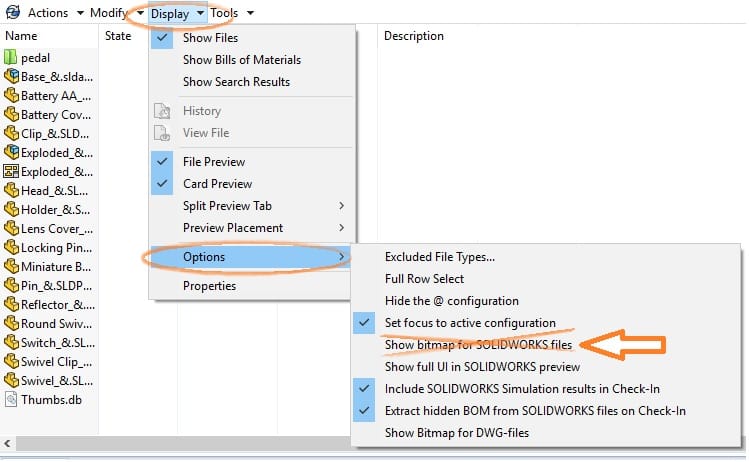Click the Exploded drawing file icon
Image resolution: width=749 pixels, height=462 pixels.
(11, 171)
